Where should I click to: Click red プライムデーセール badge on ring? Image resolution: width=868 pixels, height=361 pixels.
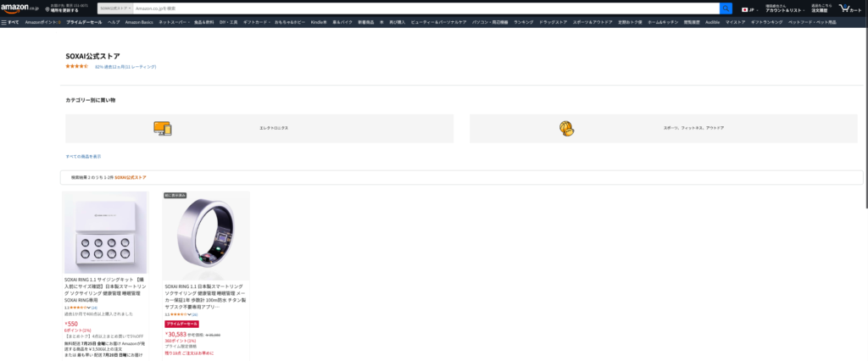tap(181, 324)
